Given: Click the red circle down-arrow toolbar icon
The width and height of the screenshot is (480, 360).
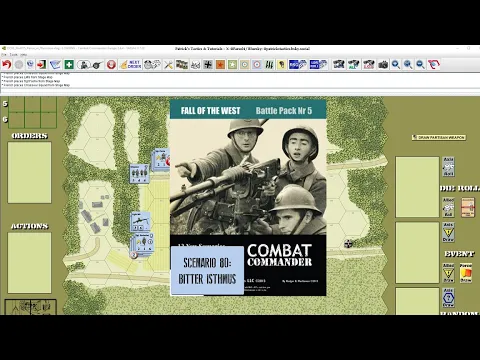Looking at the screenshot, I should (x=111, y=64).
